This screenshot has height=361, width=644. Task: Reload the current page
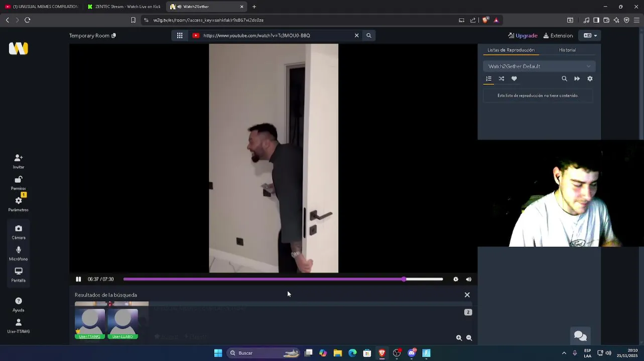(28, 20)
